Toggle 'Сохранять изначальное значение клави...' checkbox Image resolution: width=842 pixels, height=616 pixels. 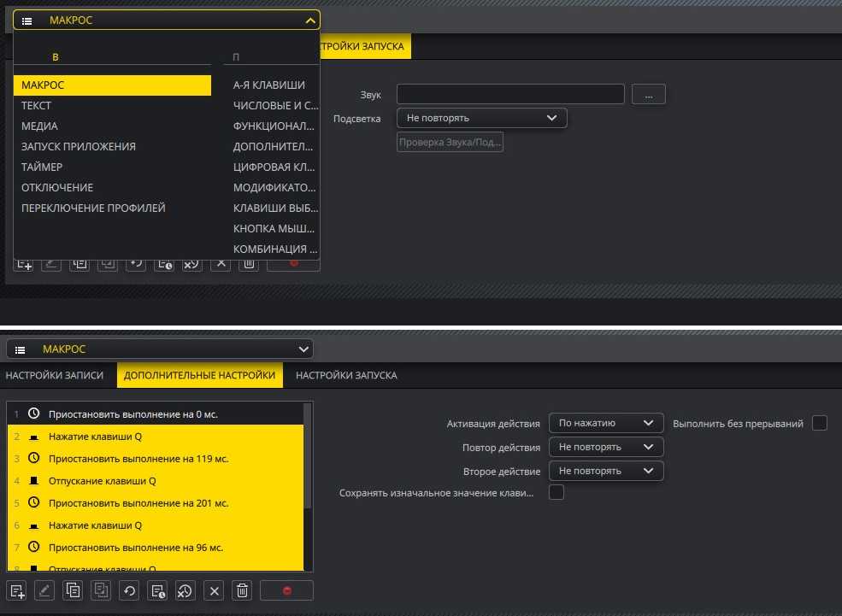[x=556, y=492]
